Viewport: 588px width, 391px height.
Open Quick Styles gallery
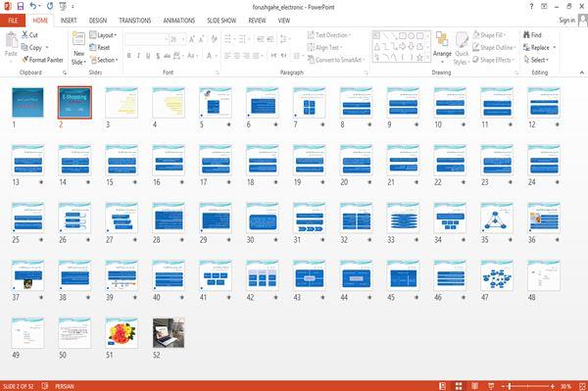[462, 48]
